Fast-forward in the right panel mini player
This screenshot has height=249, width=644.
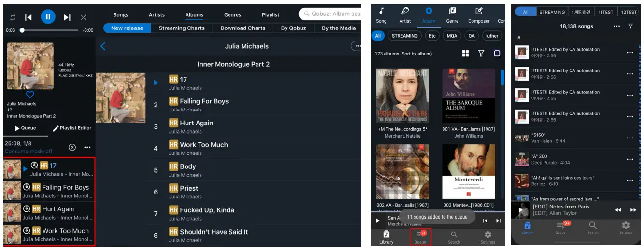[633, 210]
